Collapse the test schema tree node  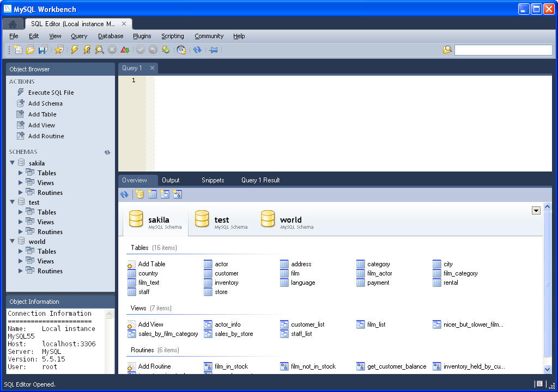[x=12, y=201]
